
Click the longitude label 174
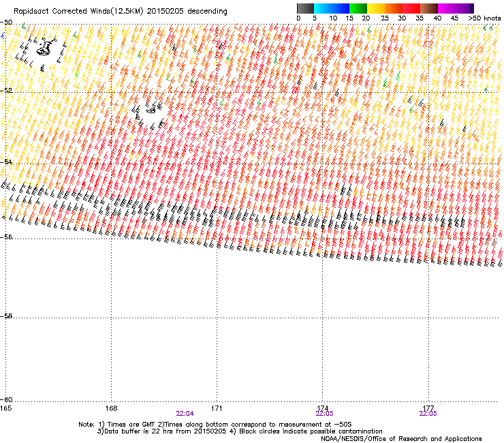point(322,408)
